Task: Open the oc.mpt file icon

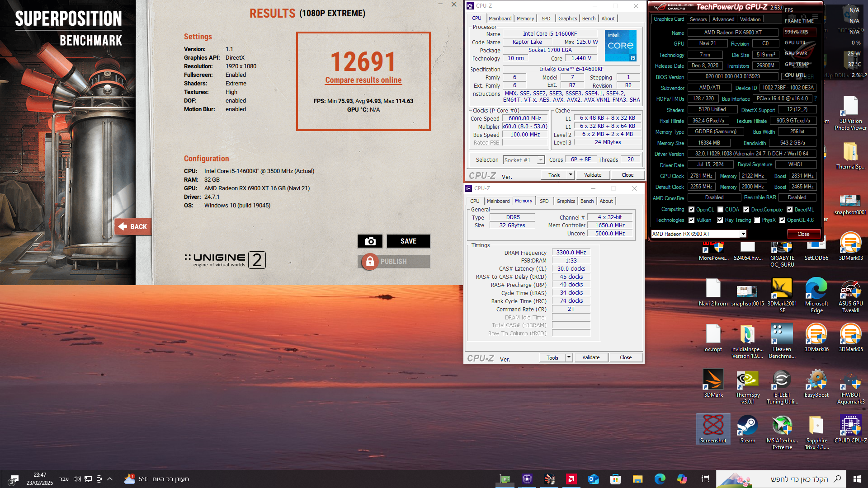Action: pyautogui.click(x=713, y=338)
